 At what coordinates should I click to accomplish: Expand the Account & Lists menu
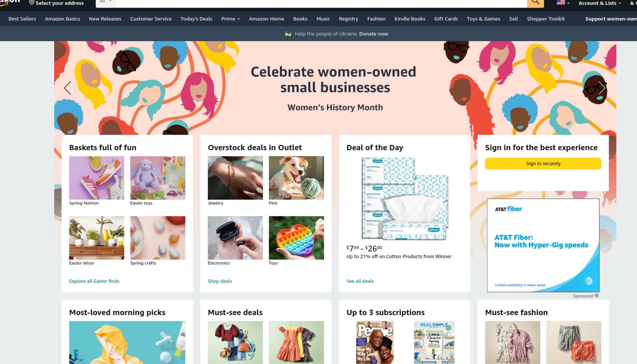[x=600, y=3]
